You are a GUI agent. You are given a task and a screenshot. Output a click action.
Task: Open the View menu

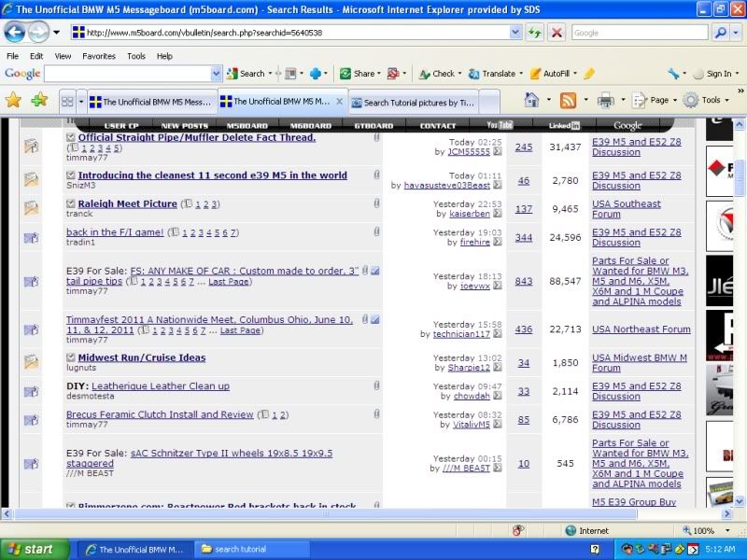(x=63, y=56)
